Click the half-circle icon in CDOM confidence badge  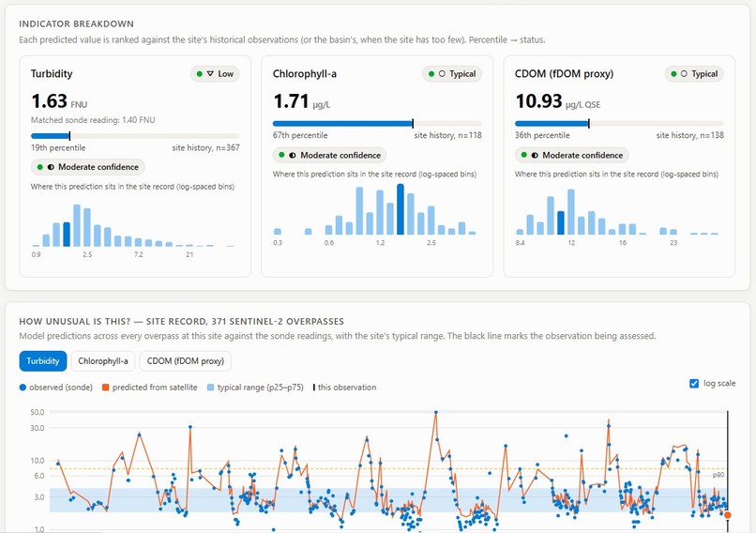(x=535, y=156)
